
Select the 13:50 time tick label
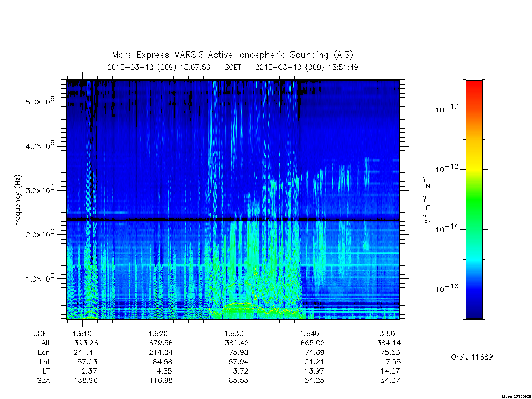pyautogui.click(x=385, y=334)
